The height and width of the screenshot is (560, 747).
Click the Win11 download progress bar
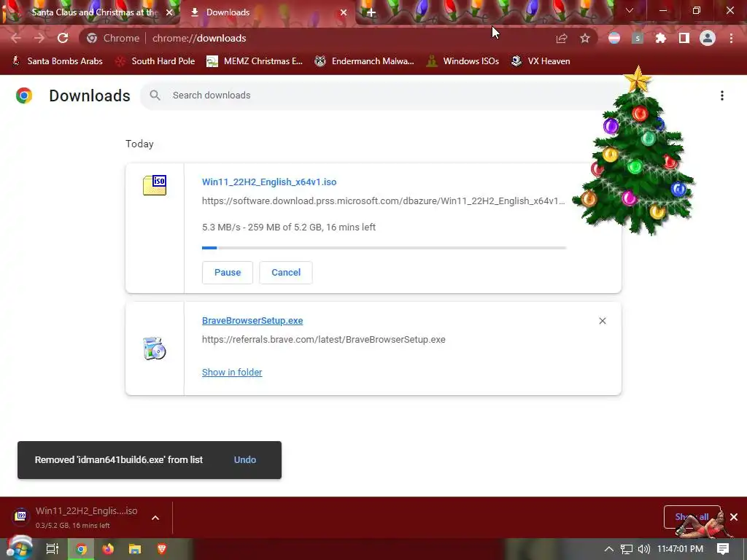384,248
